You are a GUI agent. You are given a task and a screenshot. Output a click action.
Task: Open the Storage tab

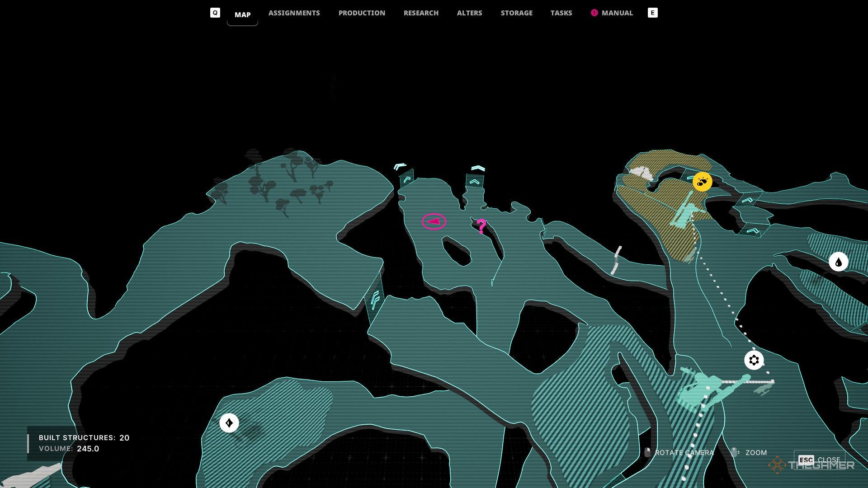(x=516, y=13)
